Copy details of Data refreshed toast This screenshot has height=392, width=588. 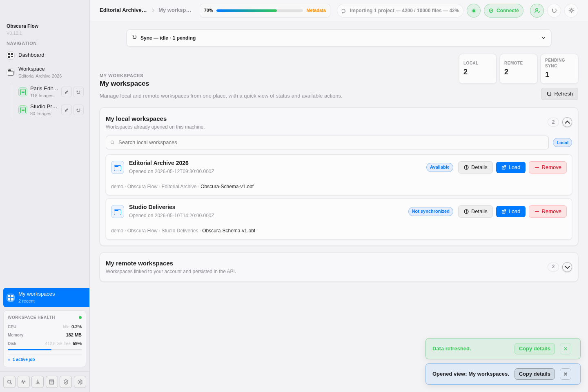click(x=535, y=349)
